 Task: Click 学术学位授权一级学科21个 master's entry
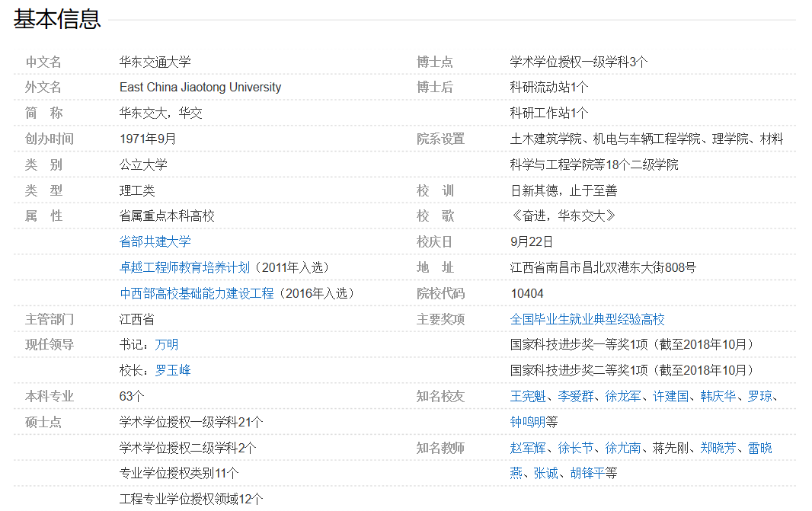[x=191, y=422]
